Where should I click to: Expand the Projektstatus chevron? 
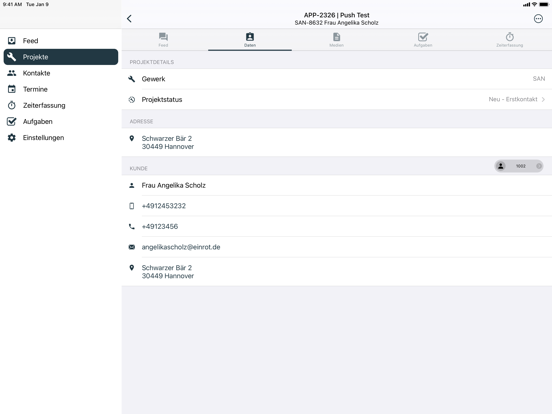pyautogui.click(x=543, y=100)
